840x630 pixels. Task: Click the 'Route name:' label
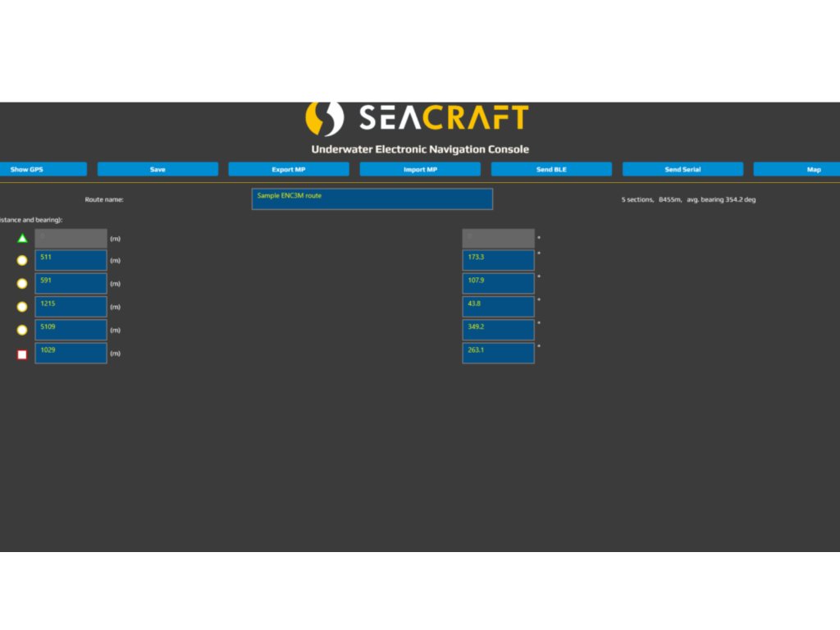tap(104, 199)
